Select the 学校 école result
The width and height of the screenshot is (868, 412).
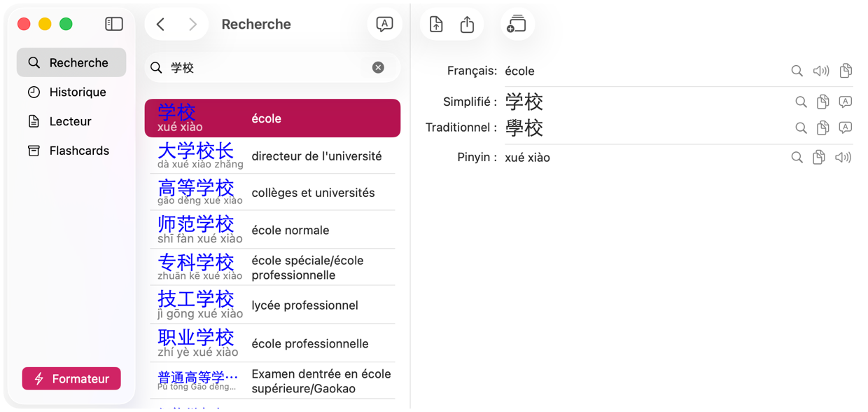[272, 118]
